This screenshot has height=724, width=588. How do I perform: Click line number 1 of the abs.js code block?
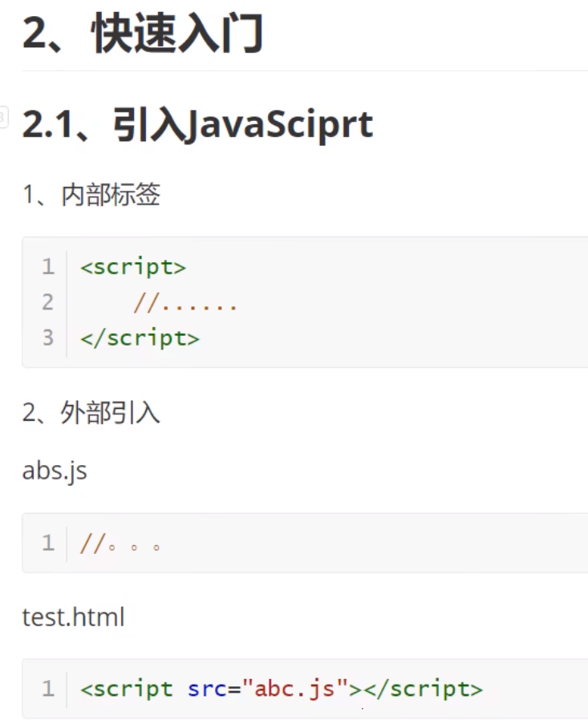coord(48,544)
